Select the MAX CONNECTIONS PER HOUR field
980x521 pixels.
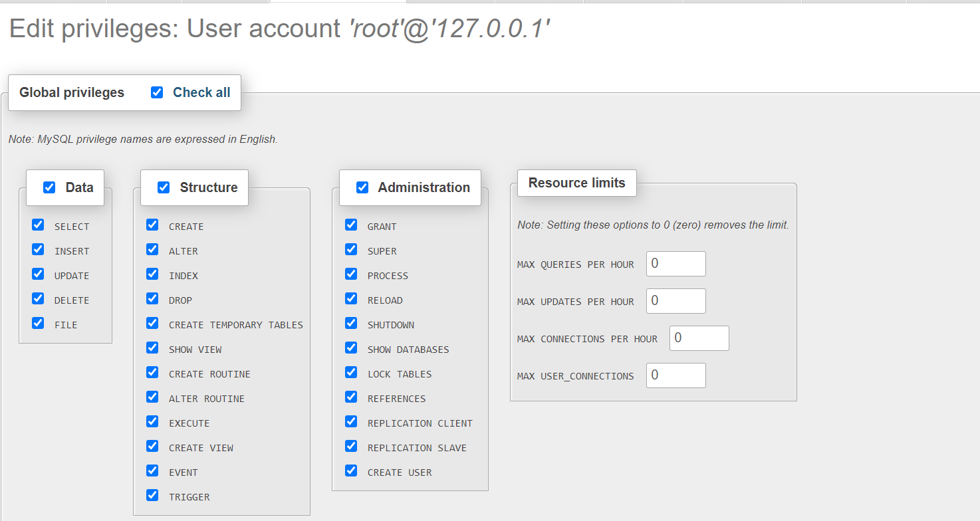click(699, 338)
